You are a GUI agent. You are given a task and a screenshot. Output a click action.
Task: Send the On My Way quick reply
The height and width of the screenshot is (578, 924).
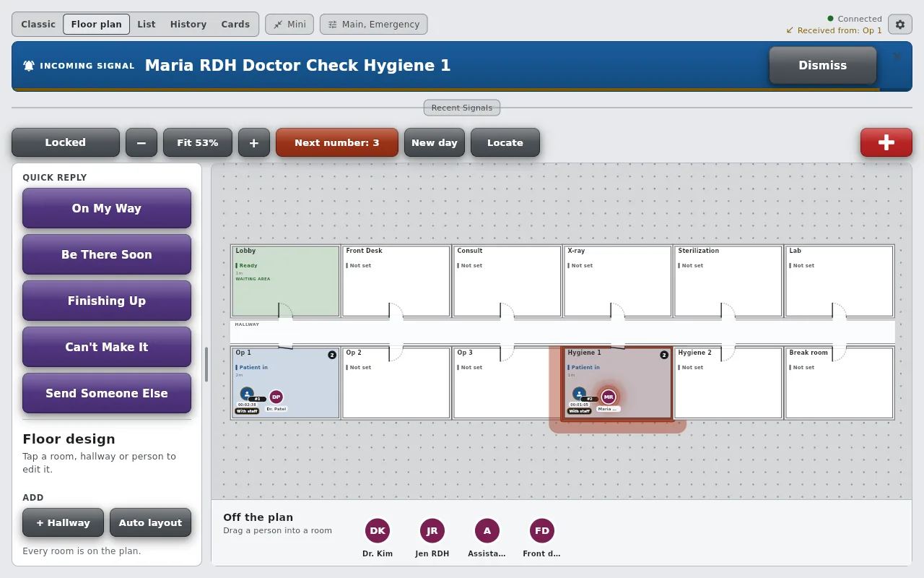pos(107,208)
